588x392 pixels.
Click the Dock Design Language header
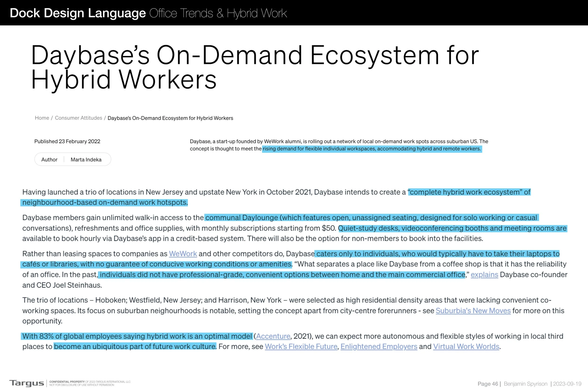78,12
